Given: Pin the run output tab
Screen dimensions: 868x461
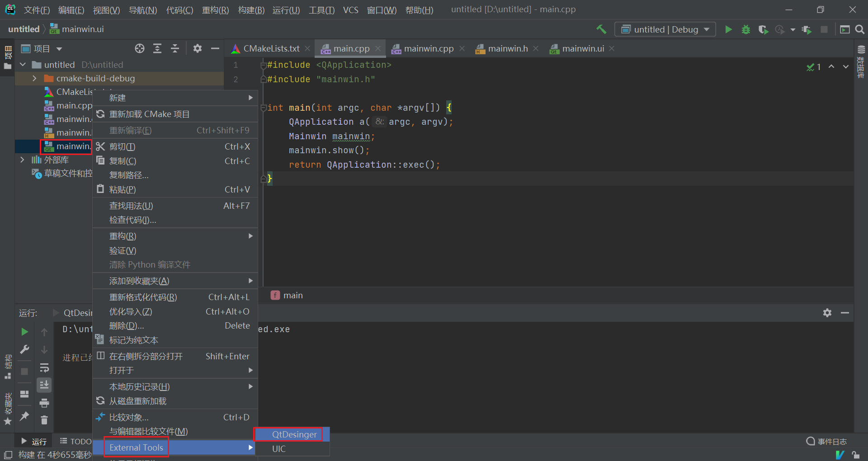Looking at the screenshot, I should 24,416.
